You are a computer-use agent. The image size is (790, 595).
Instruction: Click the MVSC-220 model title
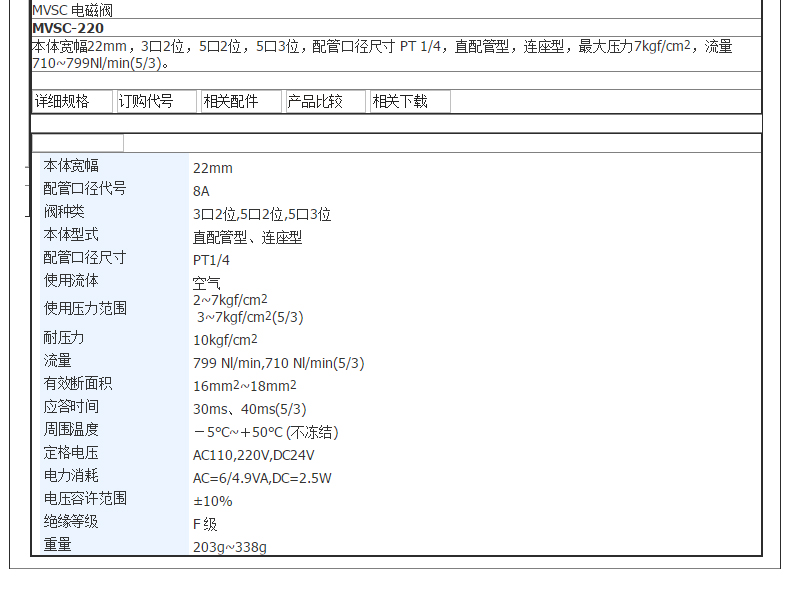pyautogui.click(x=68, y=28)
